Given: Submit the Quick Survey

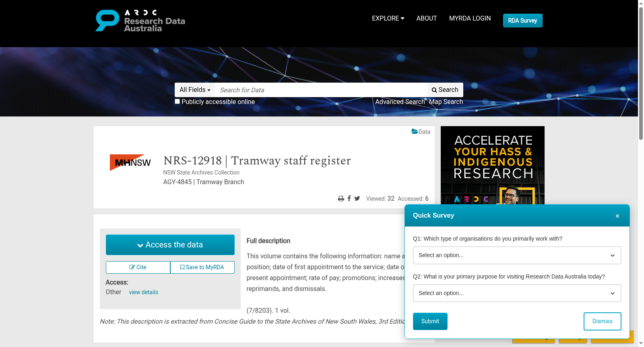Looking at the screenshot, I should (430, 321).
